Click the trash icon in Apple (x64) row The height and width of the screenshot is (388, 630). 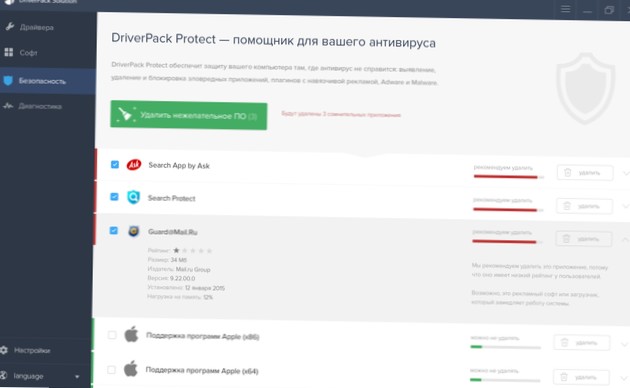[564, 377]
